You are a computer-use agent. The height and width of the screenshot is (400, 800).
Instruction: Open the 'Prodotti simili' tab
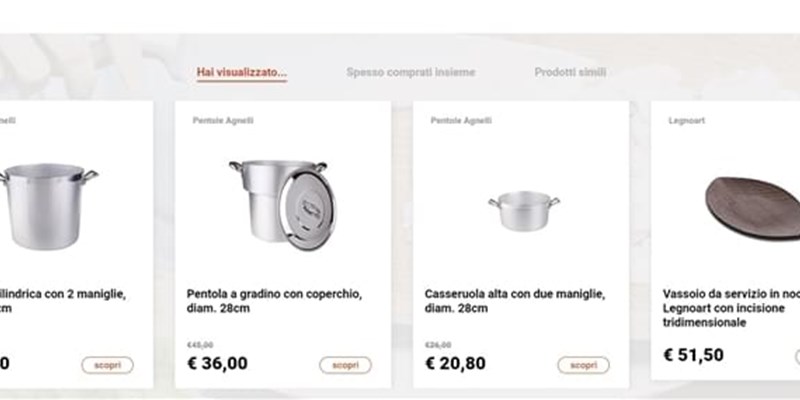[570, 72]
